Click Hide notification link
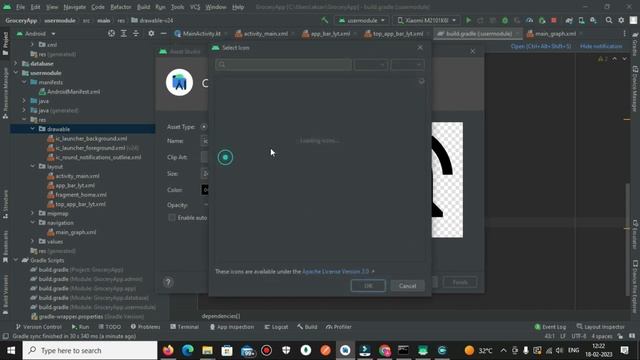This screenshot has width=640, height=360. click(601, 46)
